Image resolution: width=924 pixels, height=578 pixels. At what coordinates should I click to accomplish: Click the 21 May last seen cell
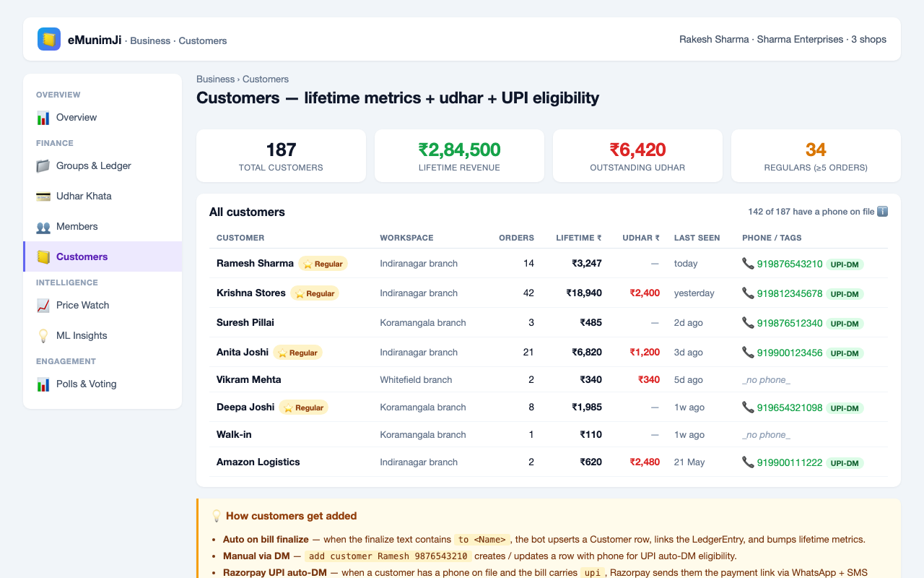click(x=689, y=462)
